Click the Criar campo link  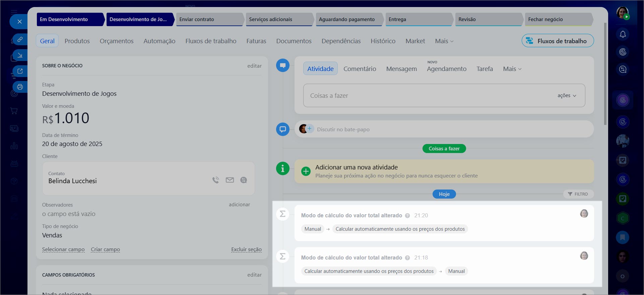pyautogui.click(x=105, y=249)
